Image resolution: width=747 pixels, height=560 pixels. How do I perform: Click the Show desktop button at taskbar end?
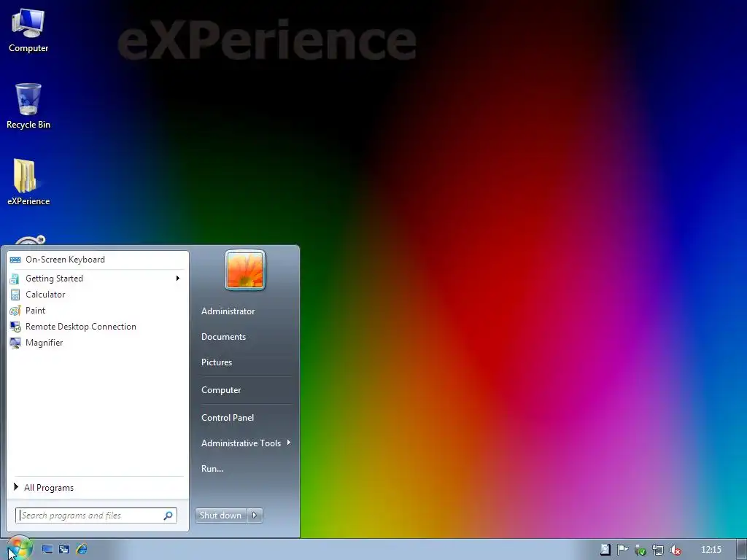[741, 550]
